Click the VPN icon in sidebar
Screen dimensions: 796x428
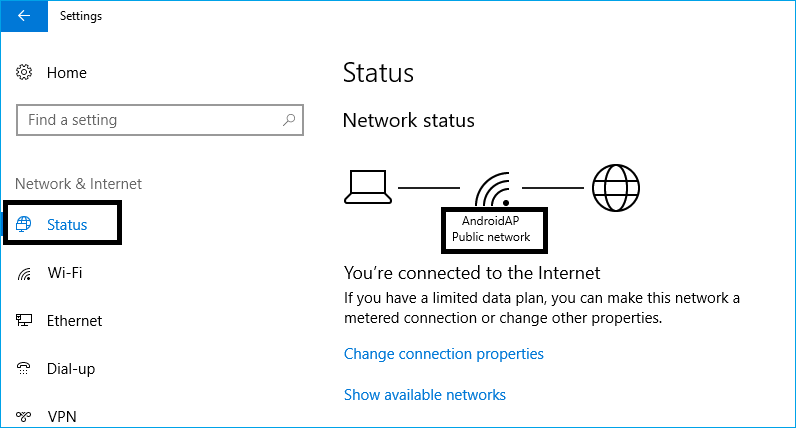[x=24, y=417]
